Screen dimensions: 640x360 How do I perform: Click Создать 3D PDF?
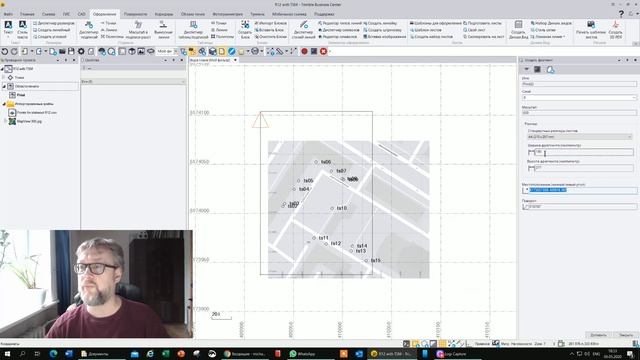pyautogui.click(x=615, y=30)
